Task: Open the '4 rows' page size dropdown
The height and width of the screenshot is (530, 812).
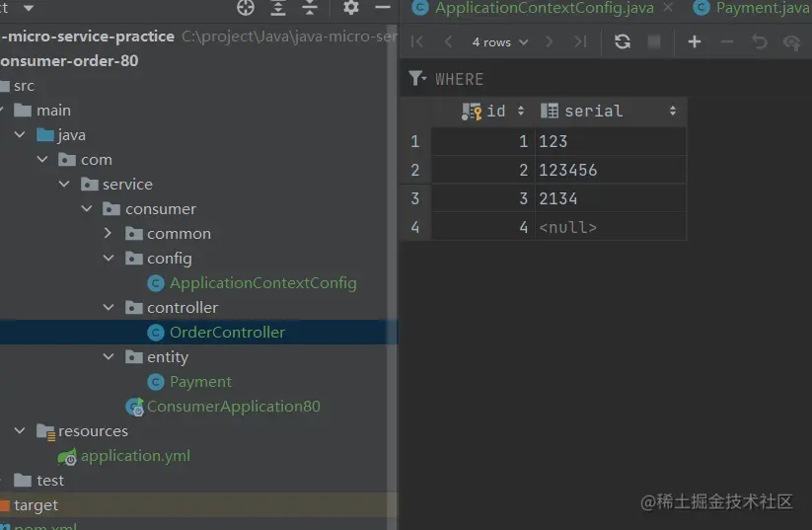Action: coord(500,42)
